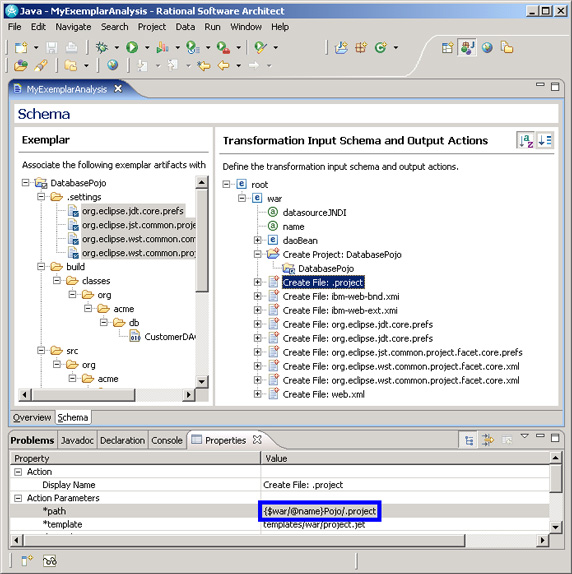The width and height of the screenshot is (572, 574).
Task: Select Create File: ibm-web-ext.xmi action
Action: click(340, 310)
